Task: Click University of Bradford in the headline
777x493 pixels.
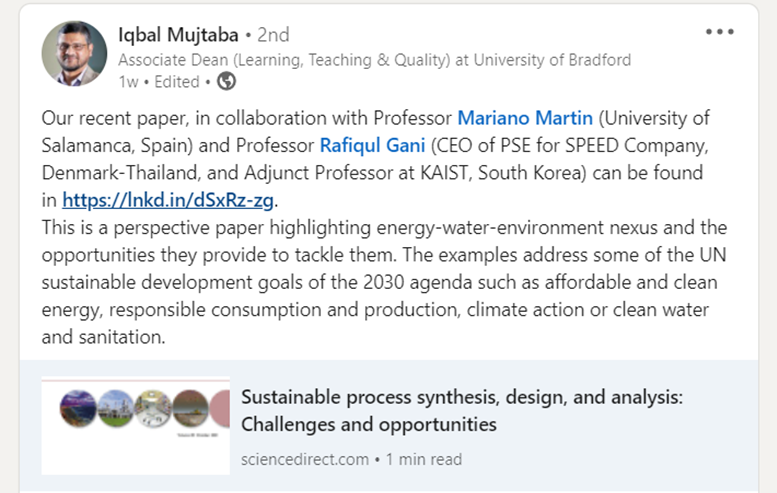Action: (x=553, y=60)
